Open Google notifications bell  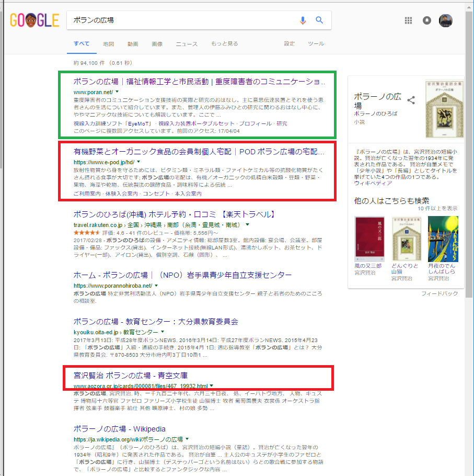tap(426, 20)
